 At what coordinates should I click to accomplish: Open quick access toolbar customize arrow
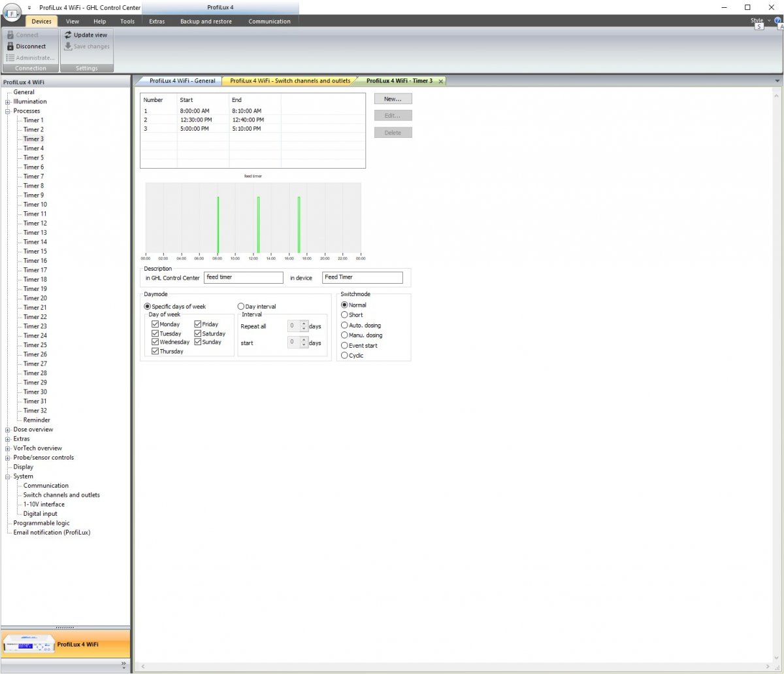(x=29, y=7)
